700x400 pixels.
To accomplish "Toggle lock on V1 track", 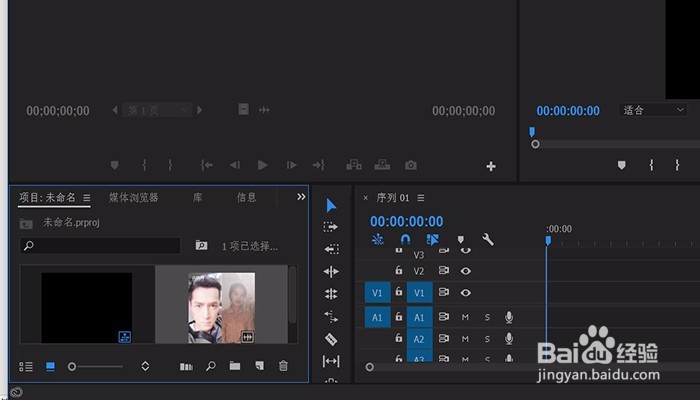I will 399,292.
